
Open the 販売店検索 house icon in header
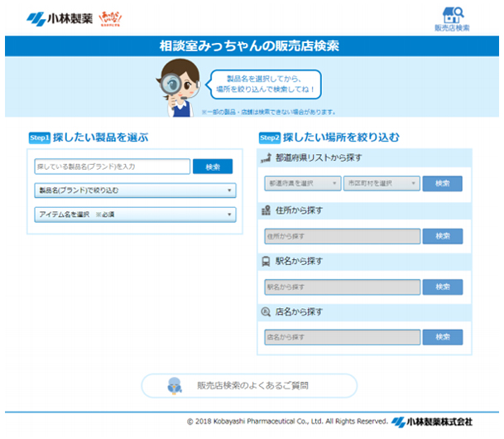click(452, 19)
